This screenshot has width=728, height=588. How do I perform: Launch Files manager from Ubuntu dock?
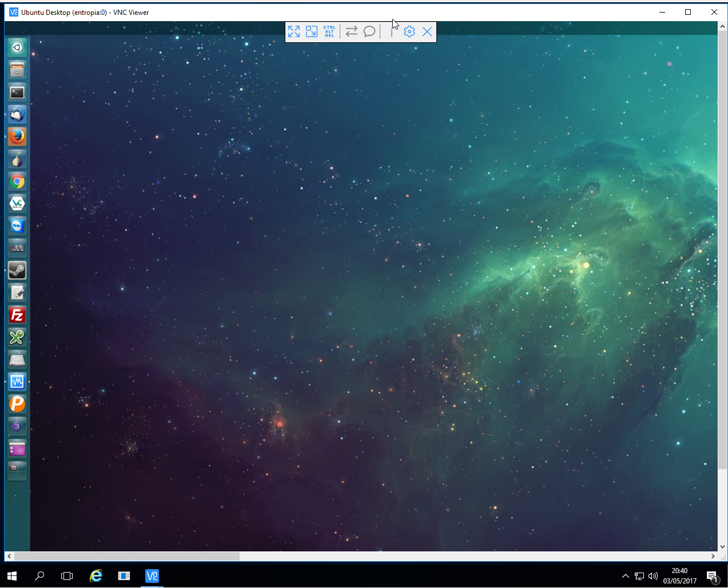[x=17, y=70]
